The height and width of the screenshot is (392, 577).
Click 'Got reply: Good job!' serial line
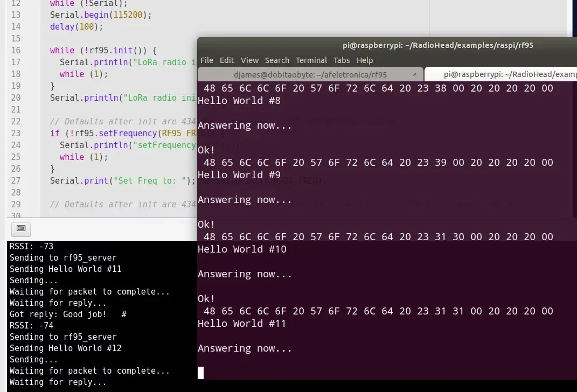pyautogui.click(x=68, y=314)
